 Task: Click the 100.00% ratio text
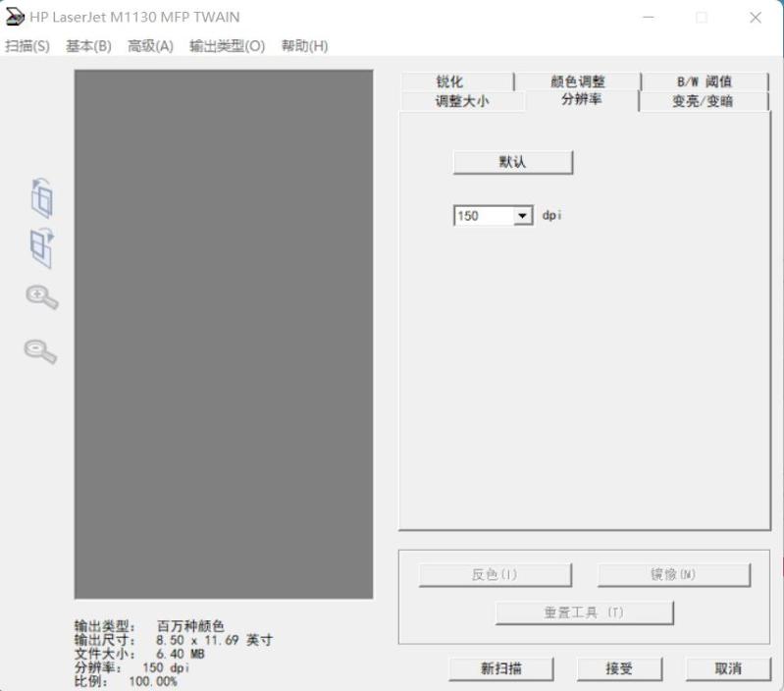pos(153,681)
